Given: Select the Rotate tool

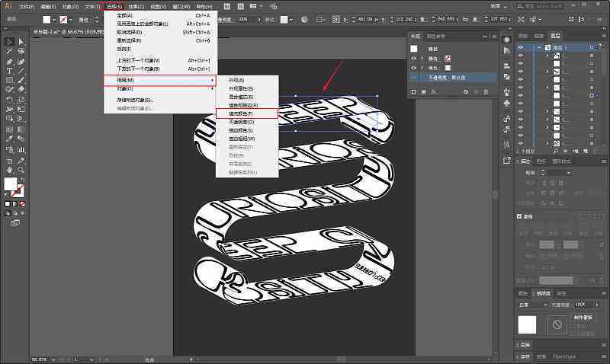Looking at the screenshot, I should coord(10,101).
